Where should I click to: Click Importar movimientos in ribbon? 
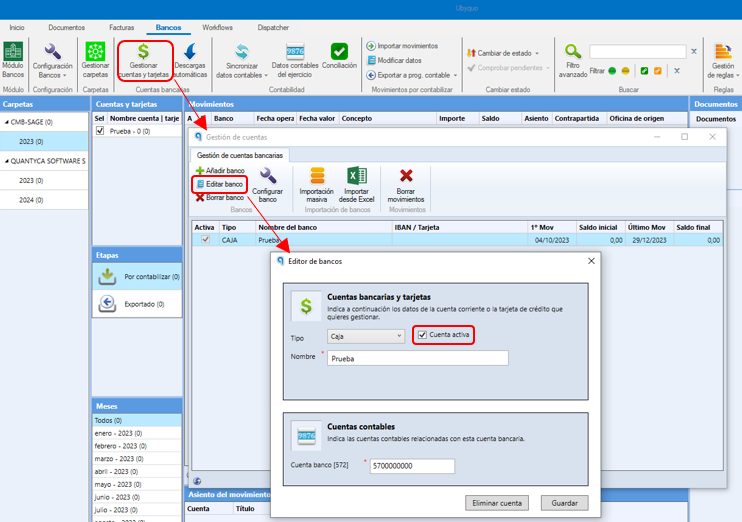pos(402,46)
